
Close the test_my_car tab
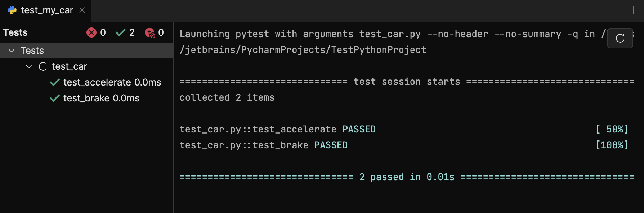[x=82, y=10]
